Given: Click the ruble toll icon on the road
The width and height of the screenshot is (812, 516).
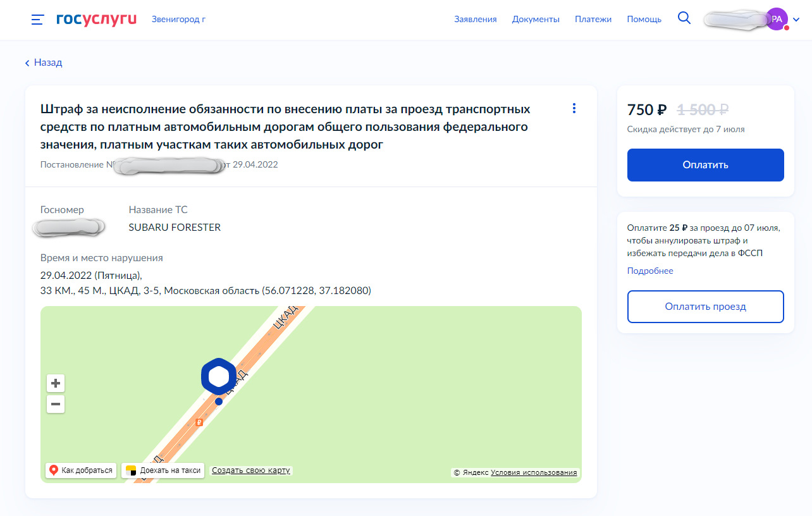Looking at the screenshot, I should (x=199, y=422).
